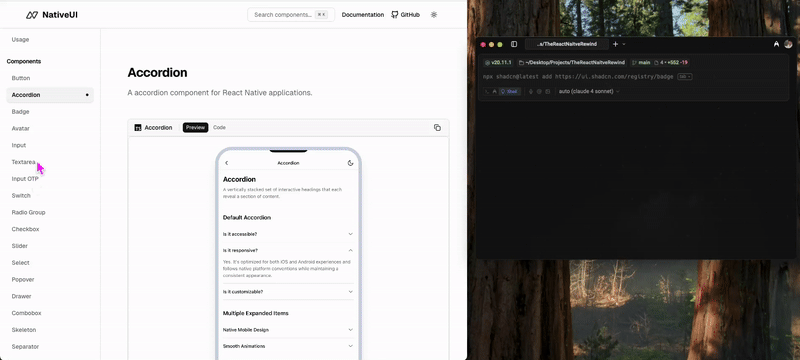The width and height of the screenshot is (800, 360).
Task: Open the Usage sidebar link
Action: coord(20,39)
